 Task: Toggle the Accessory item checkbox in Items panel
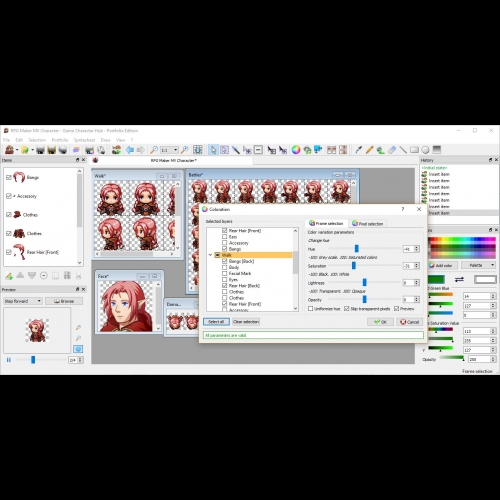(x=9, y=196)
